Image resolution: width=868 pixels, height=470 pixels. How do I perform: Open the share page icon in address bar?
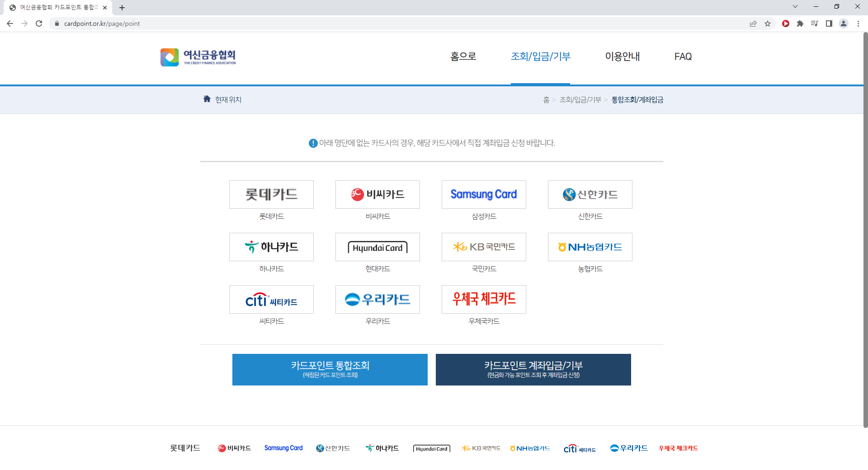click(753, 23)
